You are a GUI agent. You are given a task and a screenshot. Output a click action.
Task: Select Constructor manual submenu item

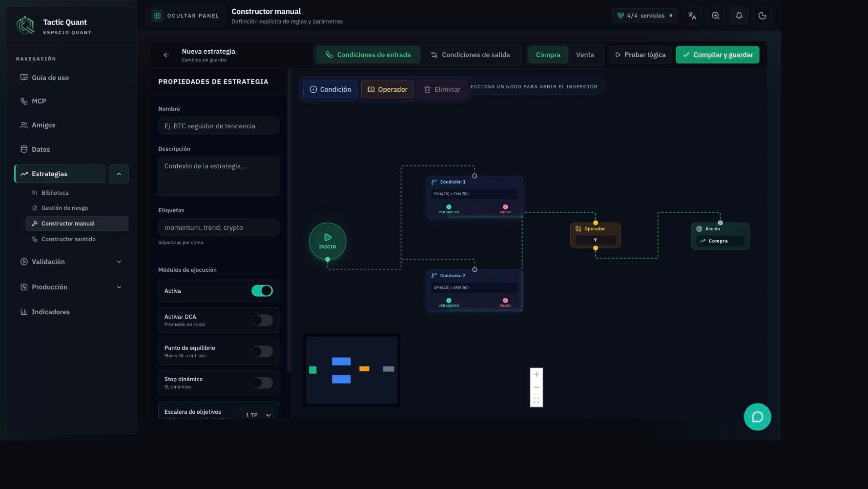pos(77,224)
